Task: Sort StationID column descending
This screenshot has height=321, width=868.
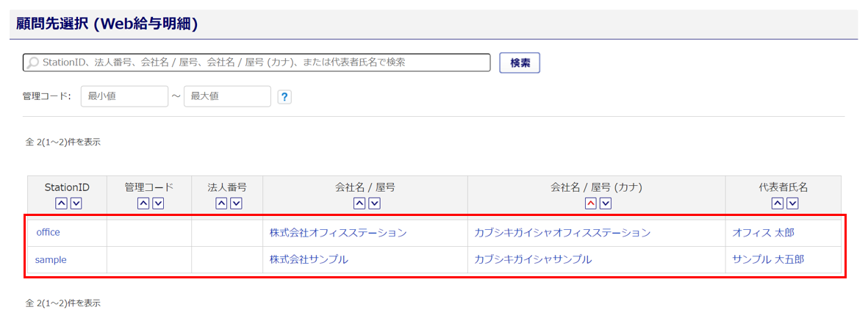Action: [76, 203]
